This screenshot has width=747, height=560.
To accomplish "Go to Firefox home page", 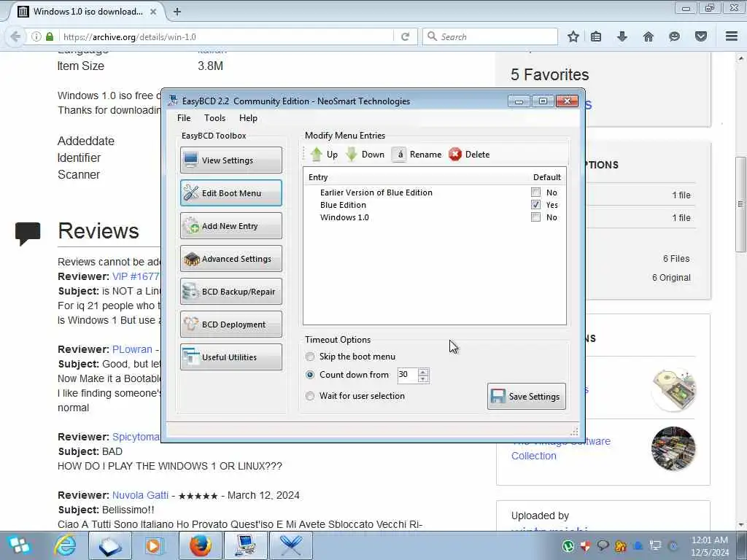I will (649, 36).
